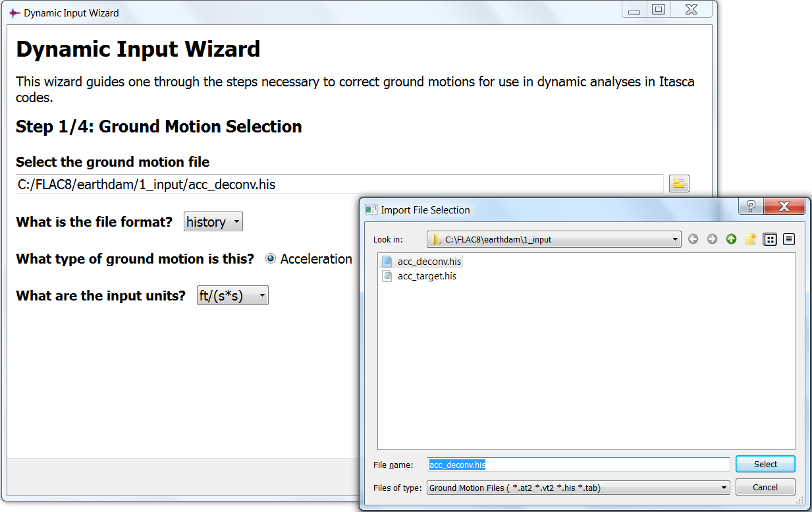Go back in the file dialog
Viewport: 812px width, 512px height.
693,239
